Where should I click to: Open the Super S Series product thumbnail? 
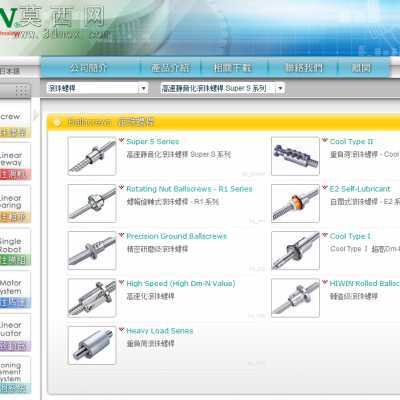92,156
